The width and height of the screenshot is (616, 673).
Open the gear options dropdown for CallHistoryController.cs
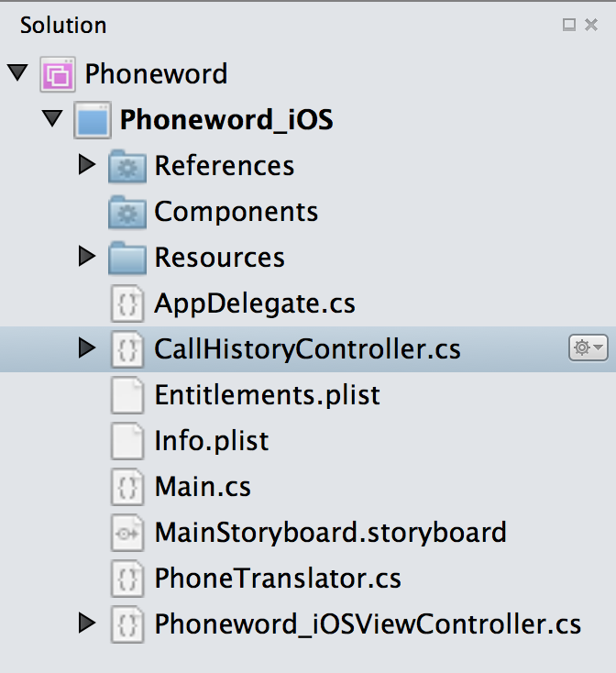click(x=588, y=348)
